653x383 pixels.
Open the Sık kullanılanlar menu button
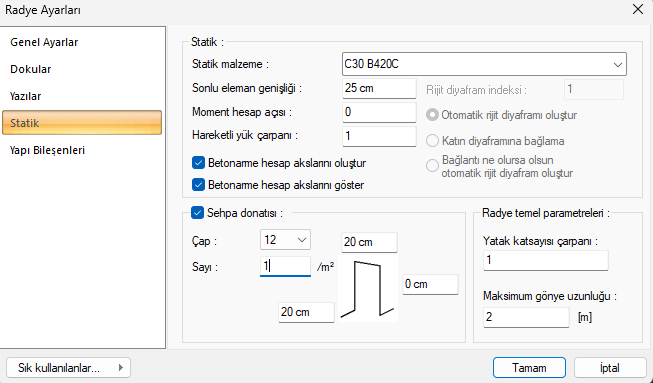[x=68, y=368]
